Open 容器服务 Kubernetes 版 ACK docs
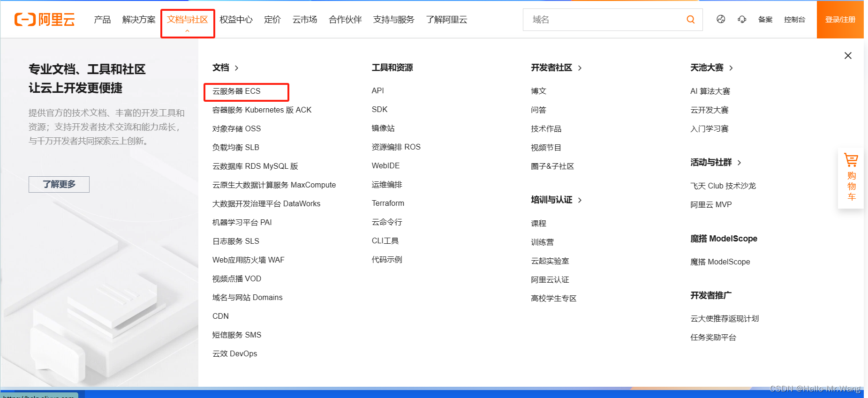This screenshot has width=868, height=398. tap(262, 110)
